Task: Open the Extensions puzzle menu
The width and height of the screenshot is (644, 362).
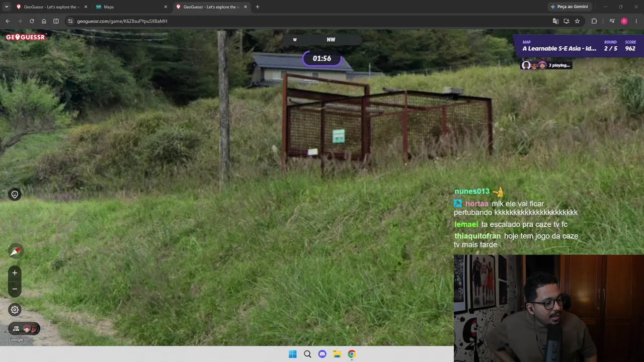Action: [x=594, y=21]
